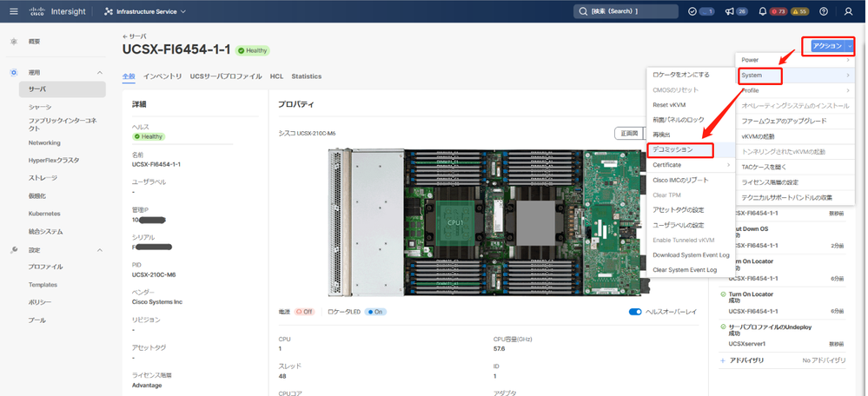This screenshot has height=396, width=868.
Task: Open the help question mark icon
Action: pyautogui.click(x=824, y=11)
